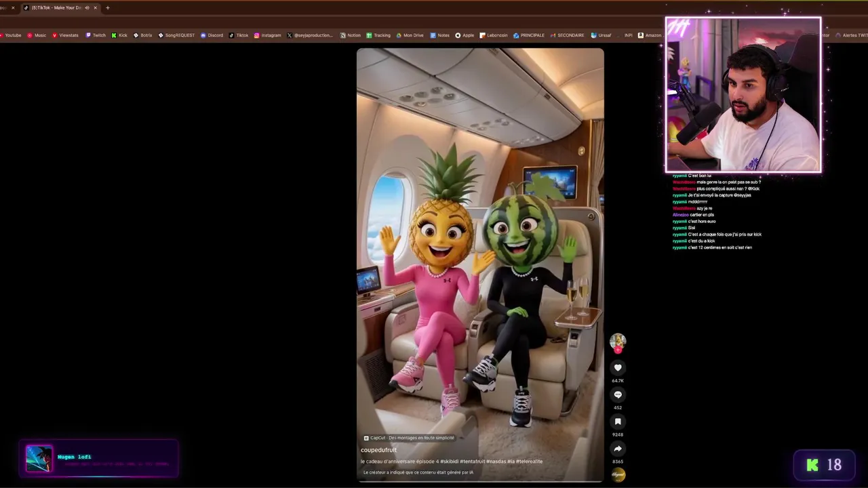Click chat message "cartier en pls"

(702, 215)
